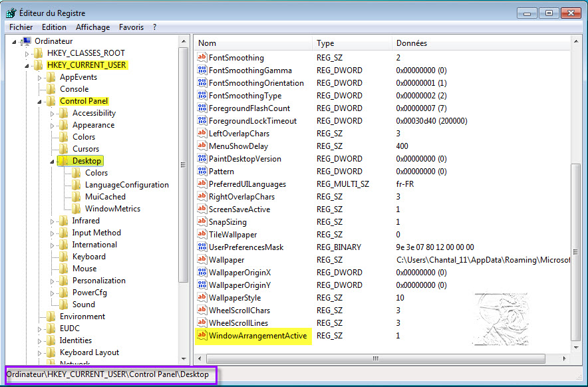Expand the HKEY_CLASSES_ROOT key

(x=27, y=54)
